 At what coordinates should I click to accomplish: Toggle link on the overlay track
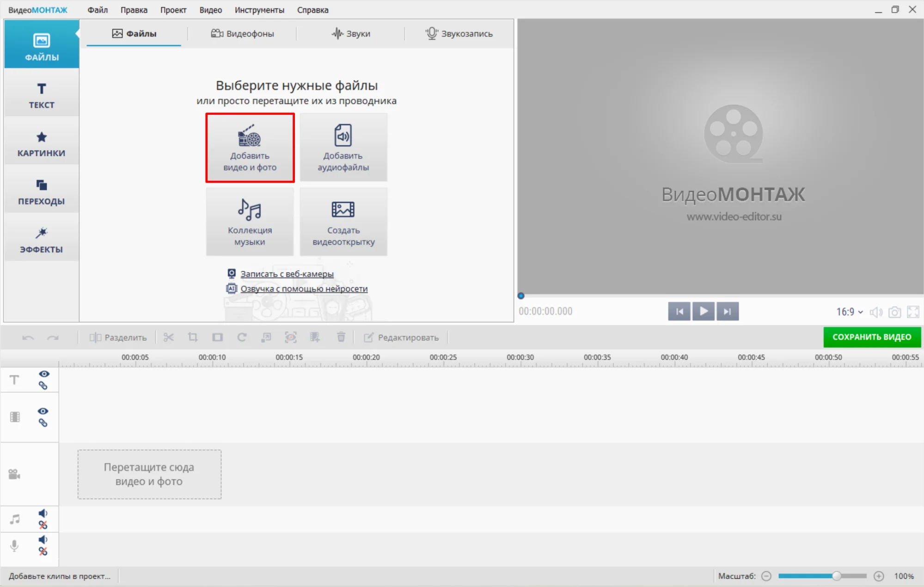[x=43, y=423]
